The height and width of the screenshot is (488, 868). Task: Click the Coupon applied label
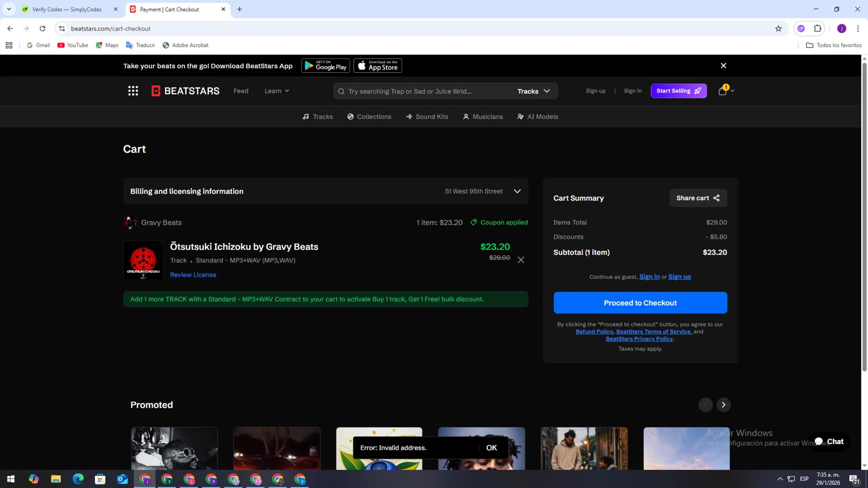499,223
